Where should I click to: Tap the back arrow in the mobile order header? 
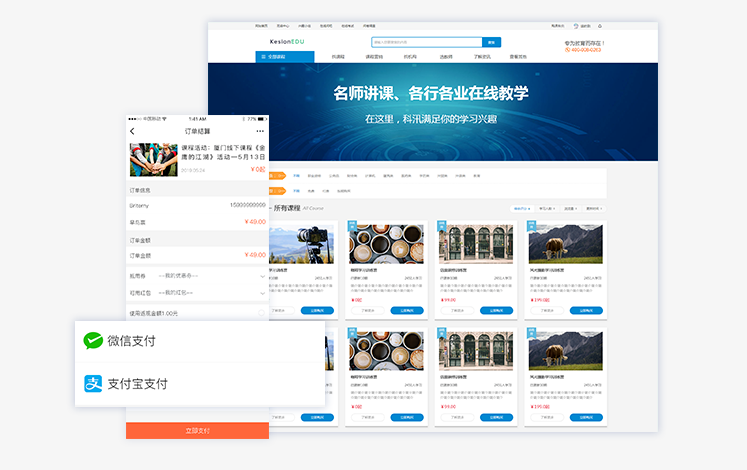(x=132, y=131)
